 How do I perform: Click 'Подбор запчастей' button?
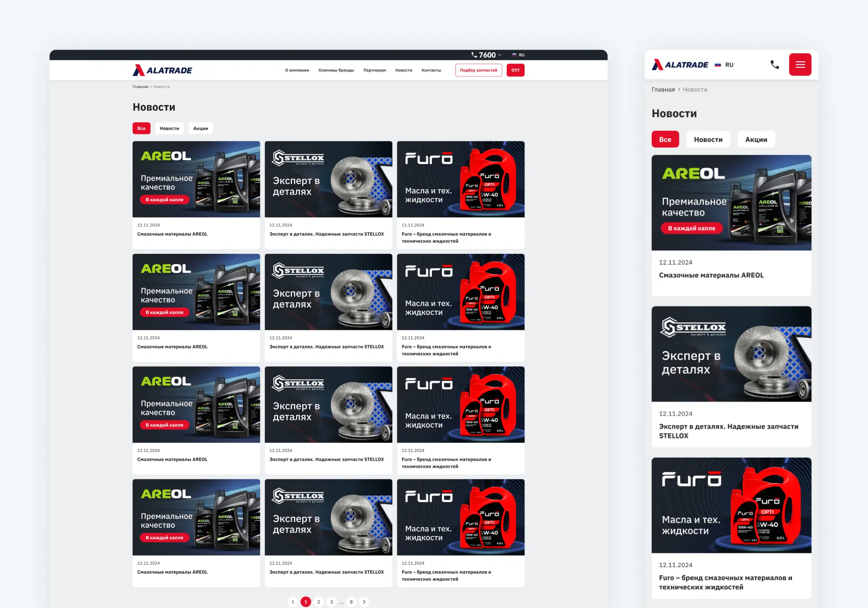478,70
